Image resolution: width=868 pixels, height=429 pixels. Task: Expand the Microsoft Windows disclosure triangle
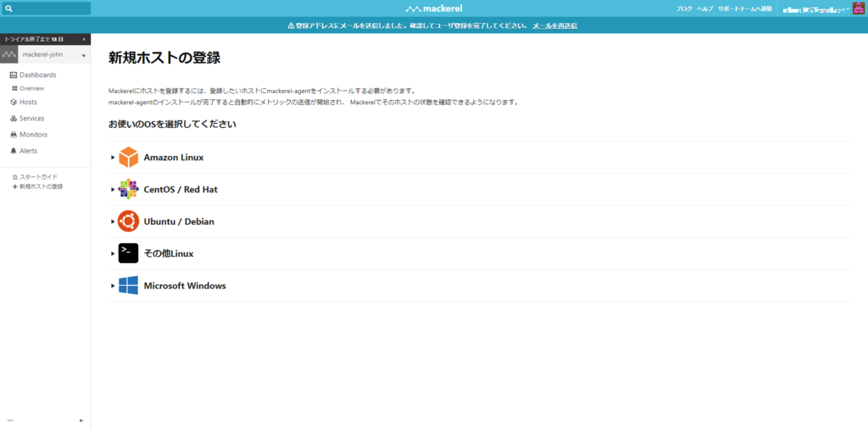113,286
